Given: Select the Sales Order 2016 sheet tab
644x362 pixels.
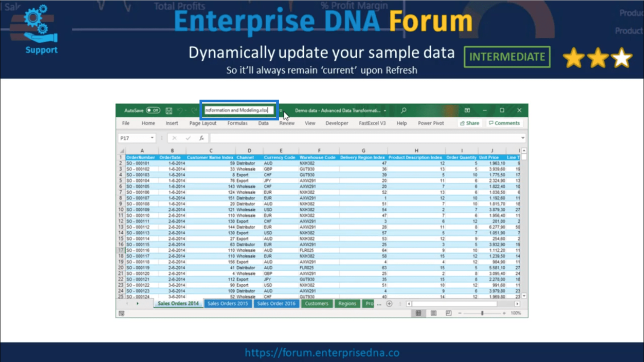Looking at the screenshot, I should click(276, 303).
